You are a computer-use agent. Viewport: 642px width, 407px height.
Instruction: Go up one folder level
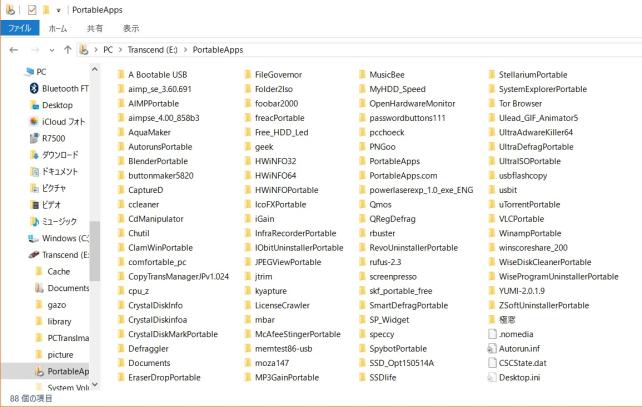coord(68,50)
